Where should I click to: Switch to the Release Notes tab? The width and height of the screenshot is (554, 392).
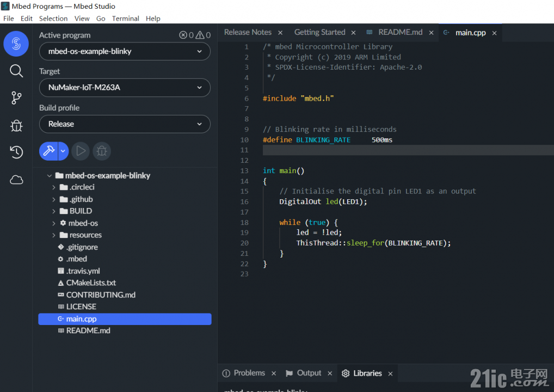coord(248,32)
